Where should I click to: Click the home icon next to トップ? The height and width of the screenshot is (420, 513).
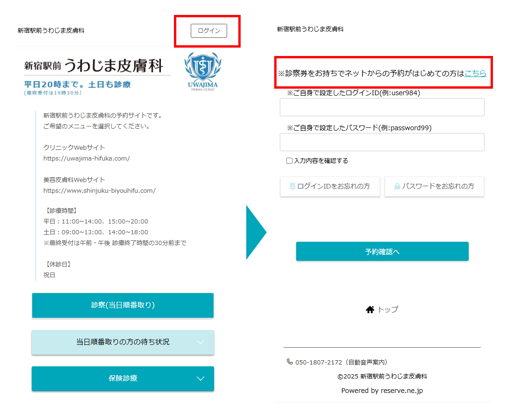[x=370, y=309]
